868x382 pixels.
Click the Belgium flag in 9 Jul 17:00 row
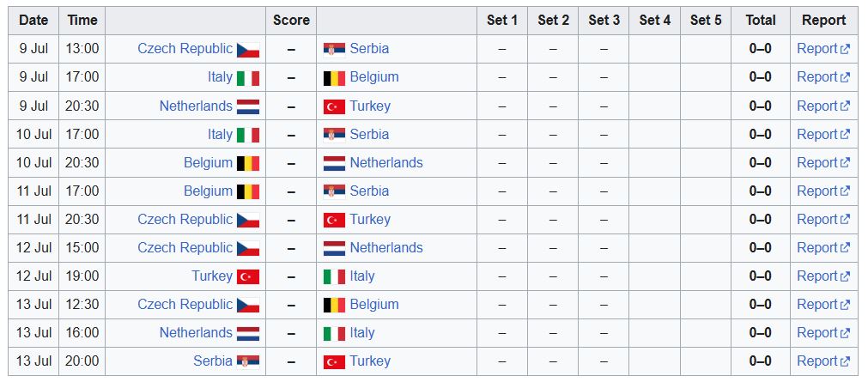point(334,78)
